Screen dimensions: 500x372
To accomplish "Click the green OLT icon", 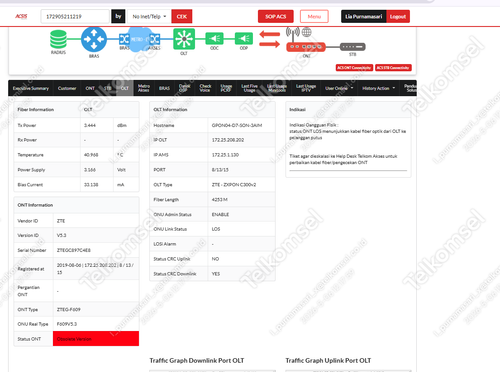I will 184,39.
